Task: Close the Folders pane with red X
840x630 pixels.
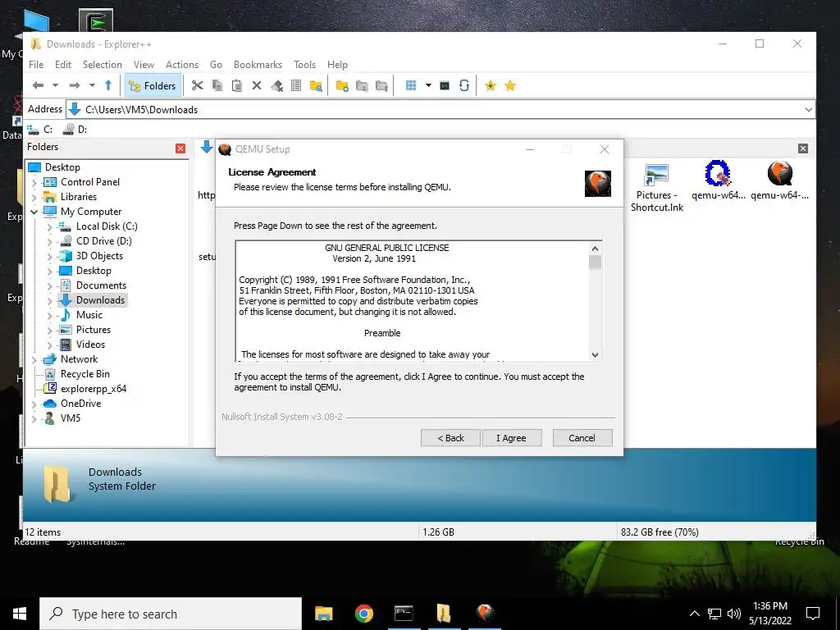Action: pyautogui.click(x=180, y=148)
